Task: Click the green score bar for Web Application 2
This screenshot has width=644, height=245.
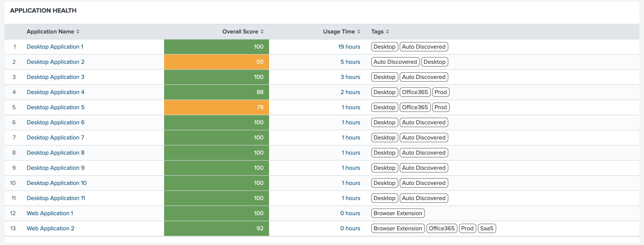Action: pyautogui.click(x=217, y=228)
